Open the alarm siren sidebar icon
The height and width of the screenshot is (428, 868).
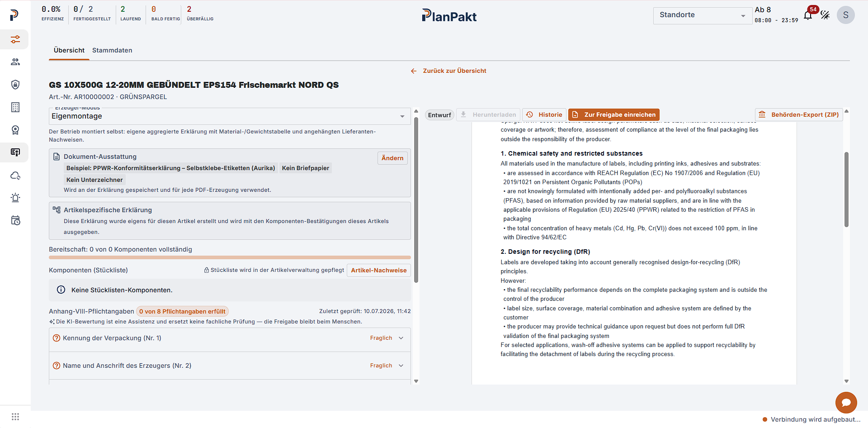15,198
